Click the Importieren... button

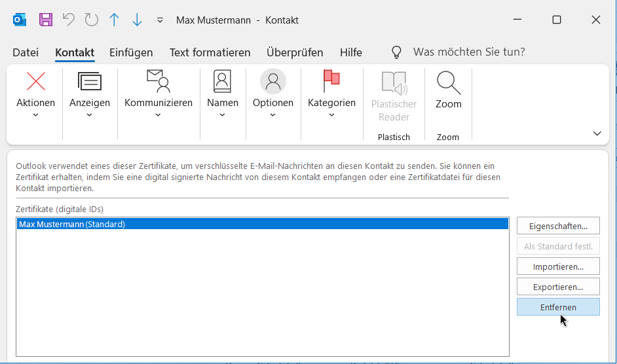click(558, 266)
